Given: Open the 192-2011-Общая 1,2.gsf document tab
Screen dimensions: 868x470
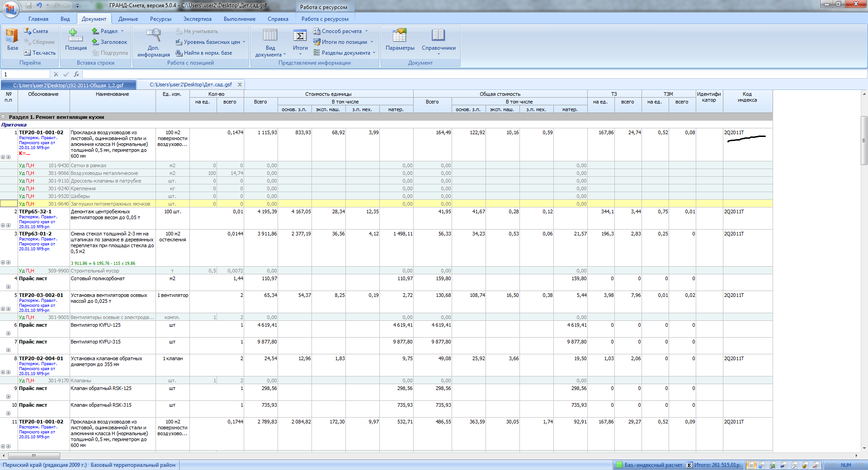Looking at the screenshot, I should [x=68, y=85].
